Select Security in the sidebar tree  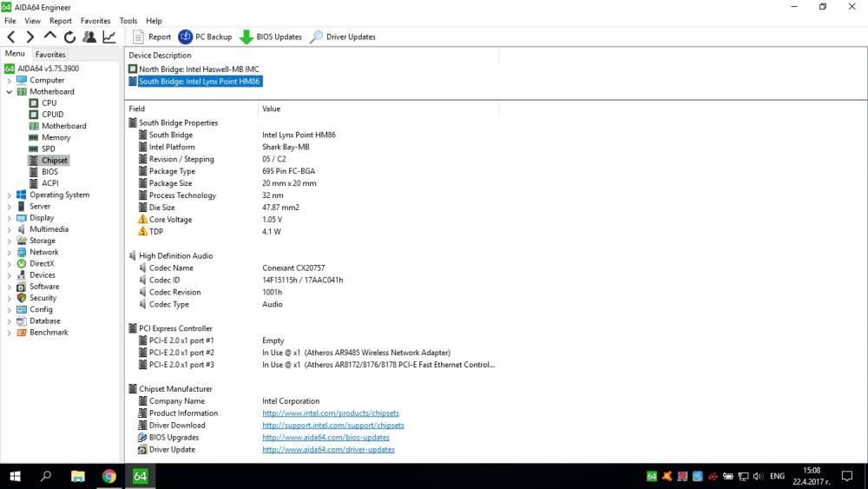click(43, 298)
